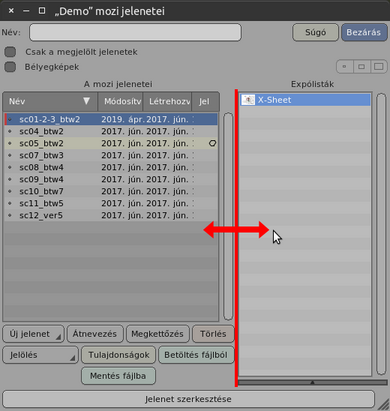Select scene sc10_btw7
The height and width of the screenshot is (411, 390).
111,191
